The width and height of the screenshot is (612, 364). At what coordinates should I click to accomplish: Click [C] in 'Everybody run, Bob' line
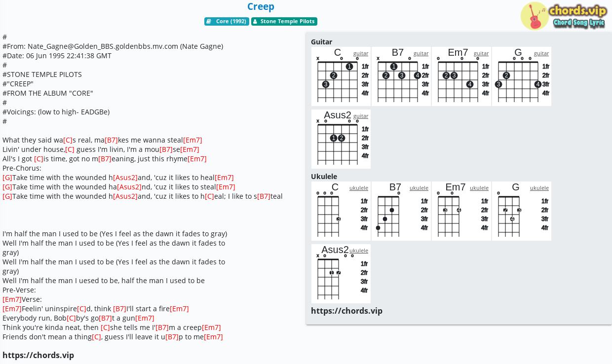click(x=71, y=318)
